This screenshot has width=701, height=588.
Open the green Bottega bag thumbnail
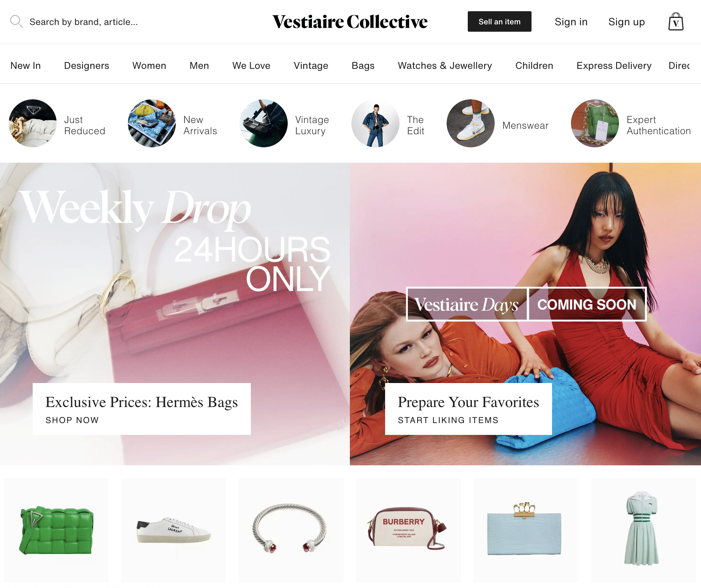[x=56, y=531]
